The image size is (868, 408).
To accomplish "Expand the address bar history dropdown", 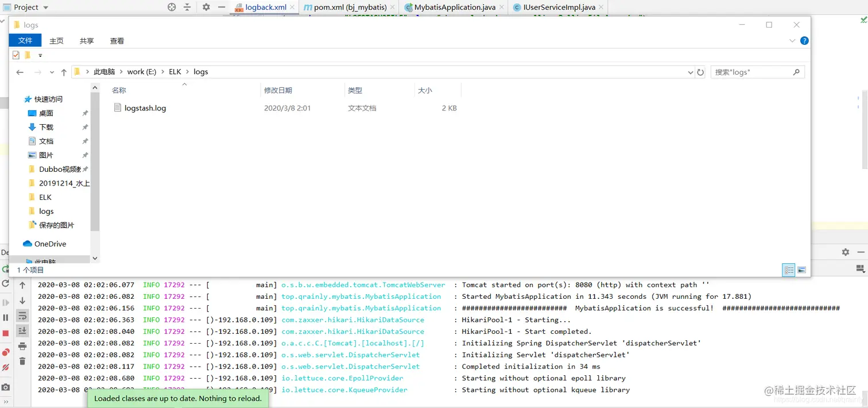I will [x=690, y=72].
